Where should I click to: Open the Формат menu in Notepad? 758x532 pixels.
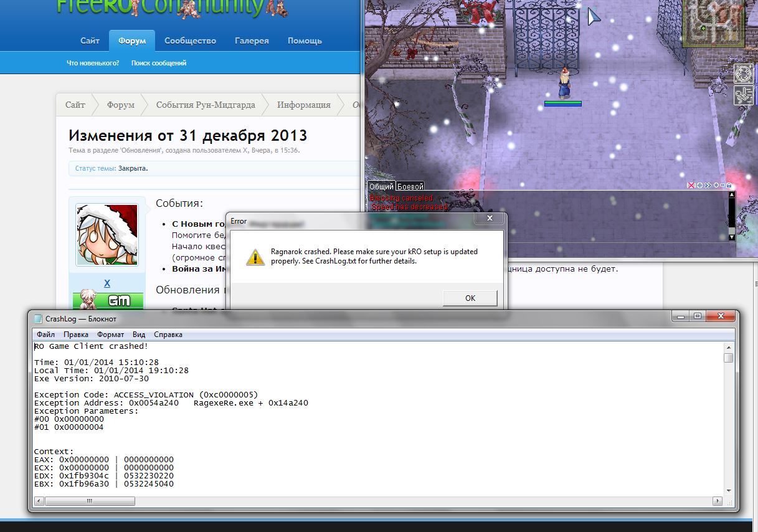110,335
